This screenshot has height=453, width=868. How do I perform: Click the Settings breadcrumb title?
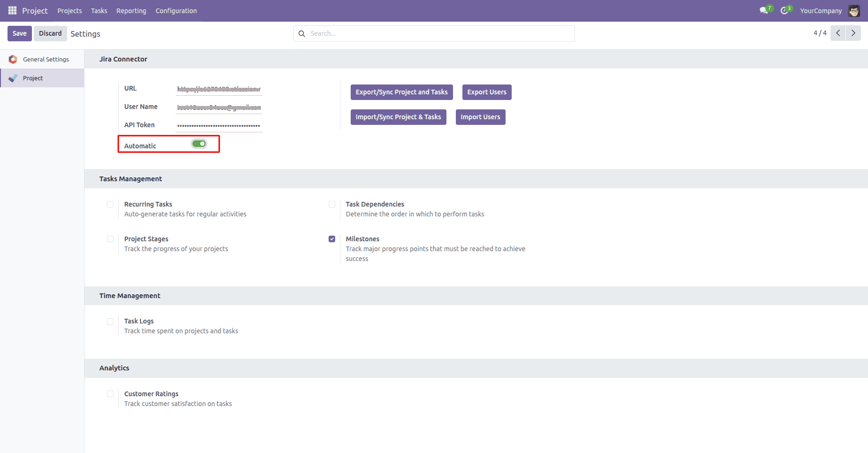pos(85,34)
